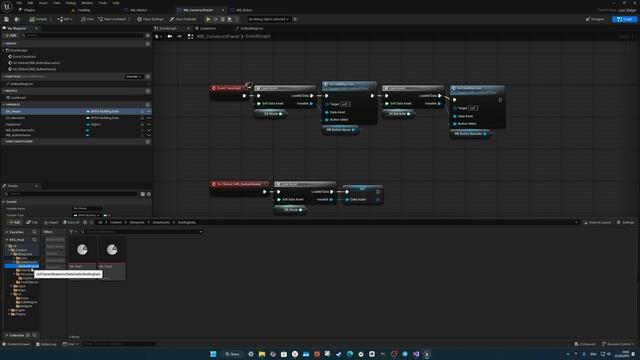
Task: Click the zoom-to-fit graph icon
Action: pyautogui.click(x=190, y=36)
